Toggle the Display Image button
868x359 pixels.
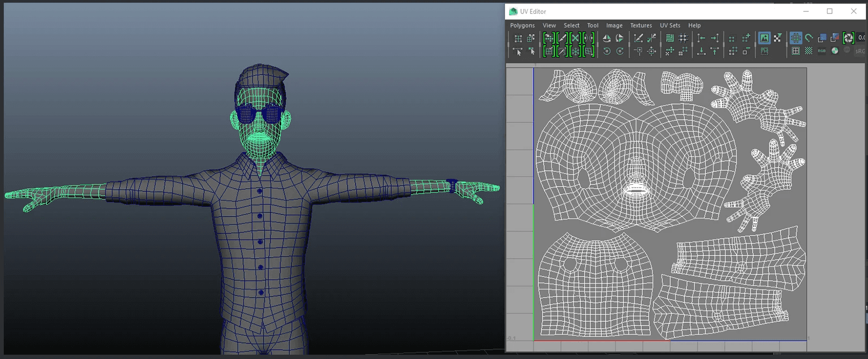coord(764,38)
